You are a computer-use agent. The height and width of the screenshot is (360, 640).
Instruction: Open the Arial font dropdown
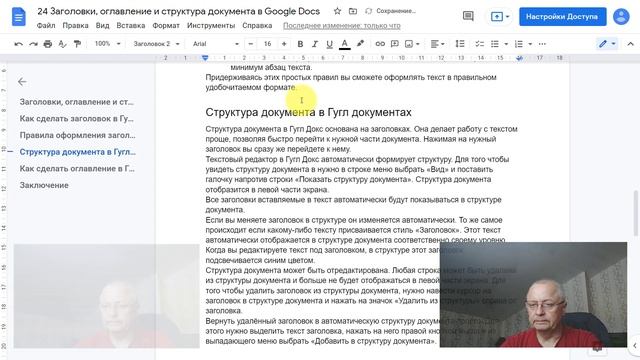(x=216, y=44)
